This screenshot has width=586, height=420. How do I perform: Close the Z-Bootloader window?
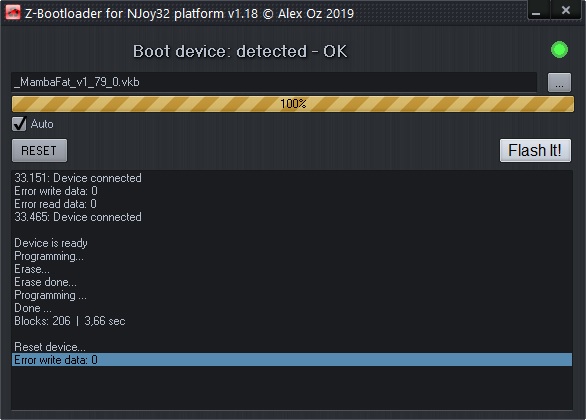pos(565,10)
